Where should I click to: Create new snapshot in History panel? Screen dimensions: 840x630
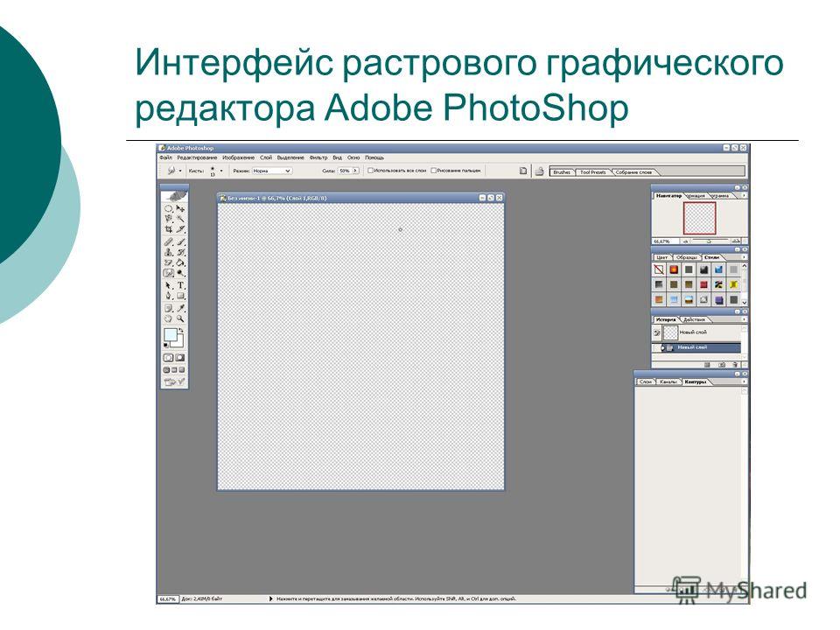tap(722, 364)
